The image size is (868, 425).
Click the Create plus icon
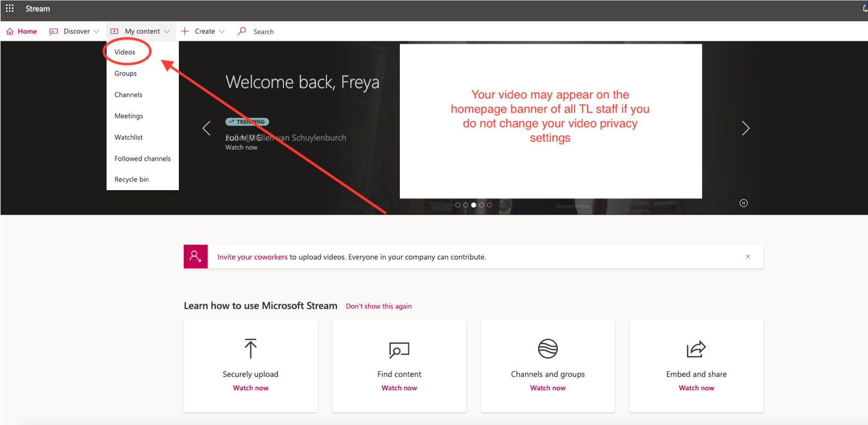coord(185,31)
